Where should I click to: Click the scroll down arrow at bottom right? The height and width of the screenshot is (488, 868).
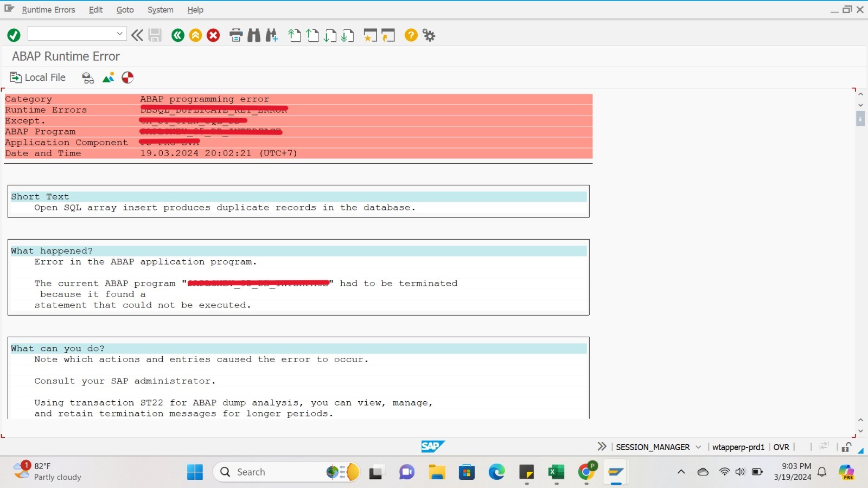pos(860,431)
